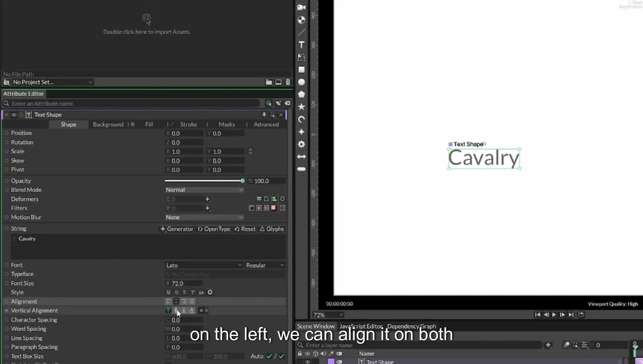Open the Style settings gear icon
643x364 pixels.
pos(210,292)
